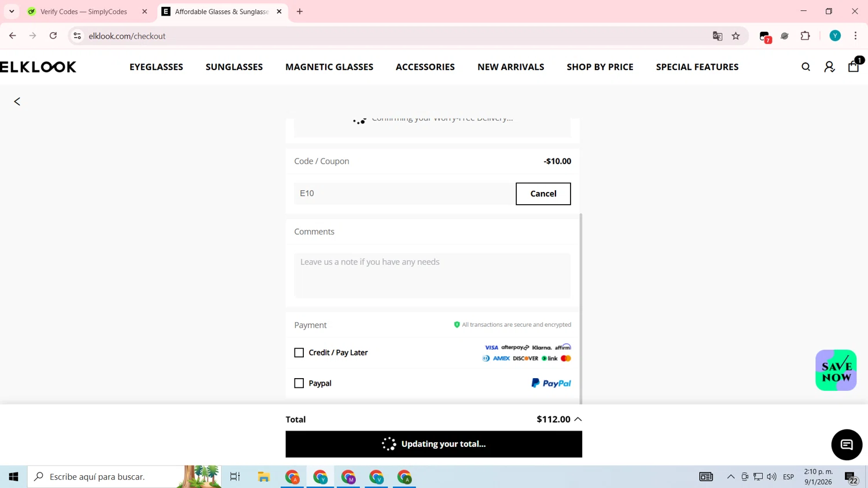Image resolution: width=868 pixels, height=488 pixels.
Task: Open the live chat bubble
Action: (847, 445)
